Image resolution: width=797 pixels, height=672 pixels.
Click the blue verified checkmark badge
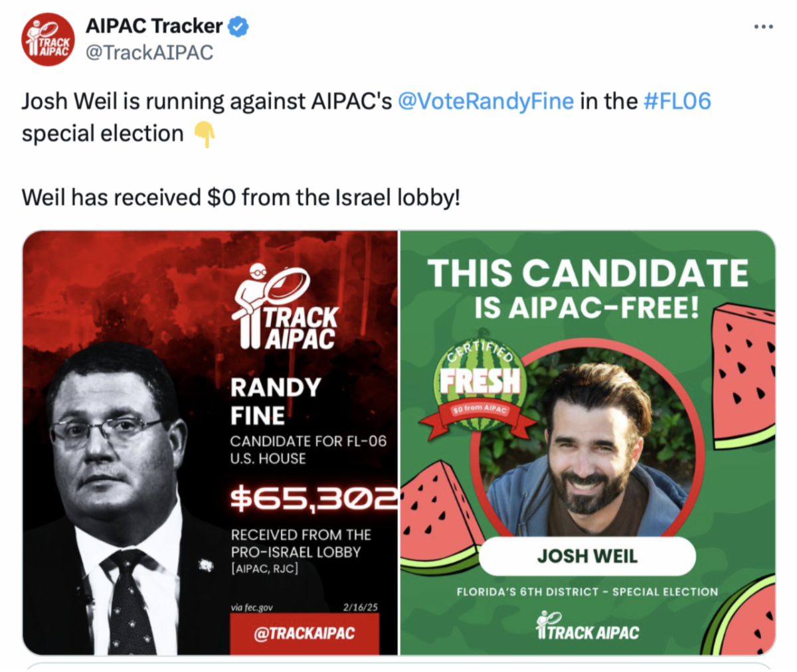238,26
